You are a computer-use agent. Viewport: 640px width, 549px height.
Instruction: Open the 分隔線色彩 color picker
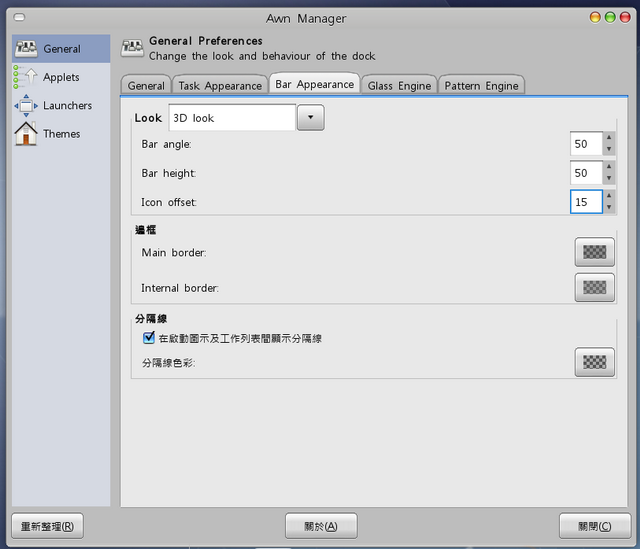pyautogui.click(x=594, y=362)
